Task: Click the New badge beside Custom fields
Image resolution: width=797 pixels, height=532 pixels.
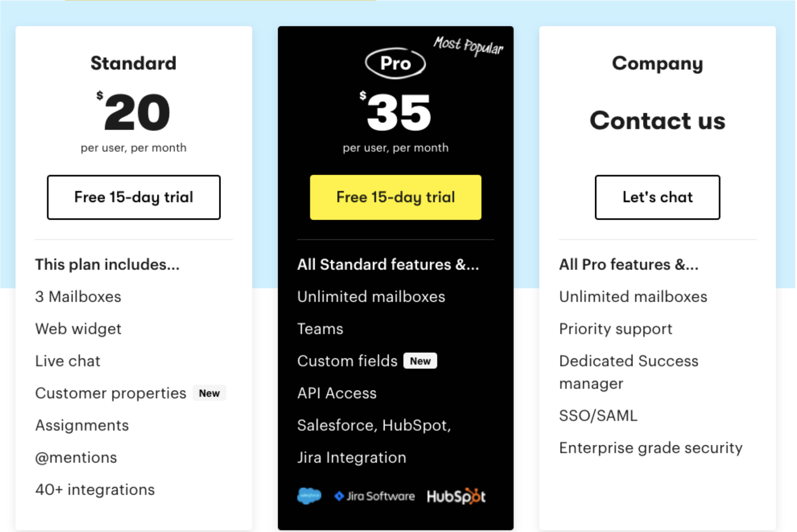Action: tap(420, 361)
